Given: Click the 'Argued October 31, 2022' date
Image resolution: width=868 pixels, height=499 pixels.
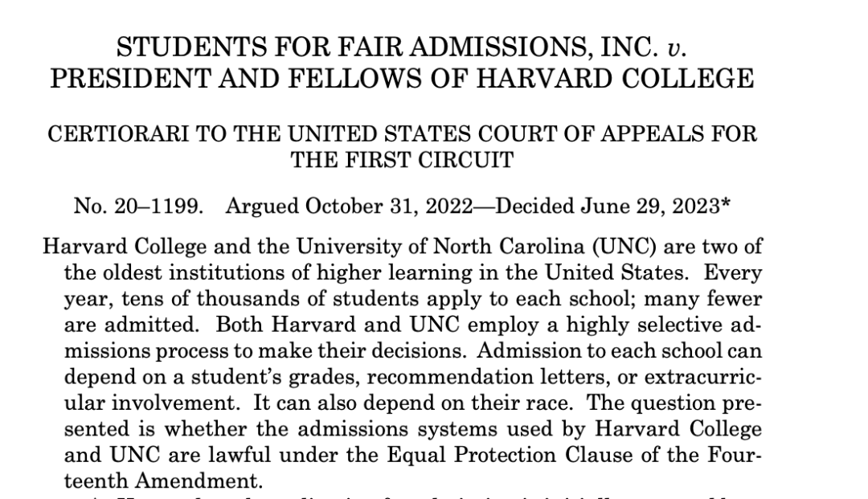Looking at the screenshot, I should [338, 206].
